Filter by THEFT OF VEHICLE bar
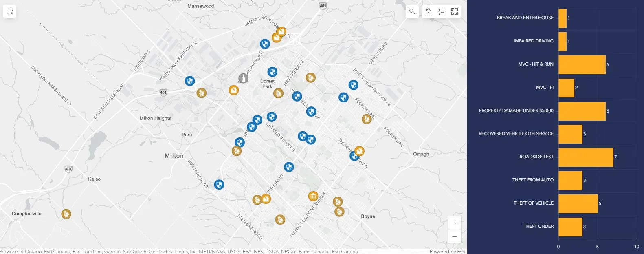 [578, 203]
